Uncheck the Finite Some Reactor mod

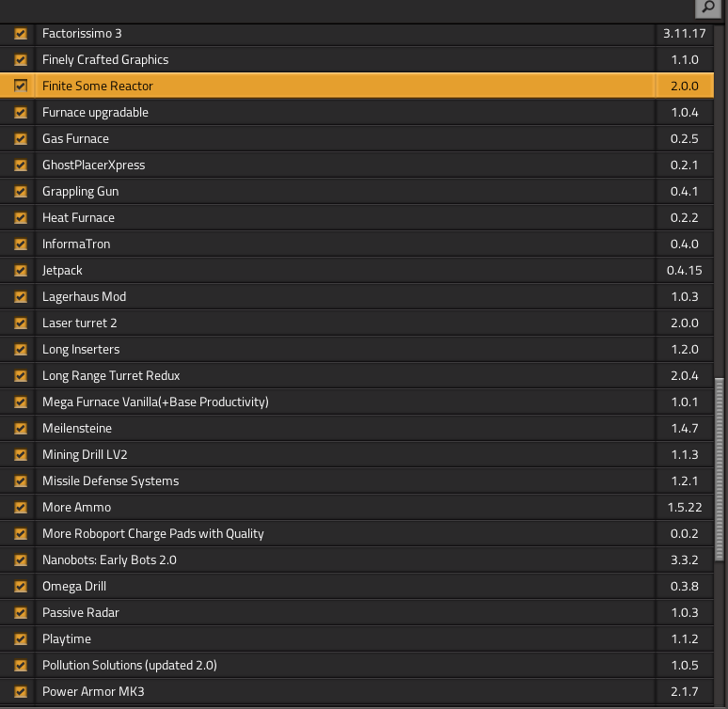click(21, 87)
